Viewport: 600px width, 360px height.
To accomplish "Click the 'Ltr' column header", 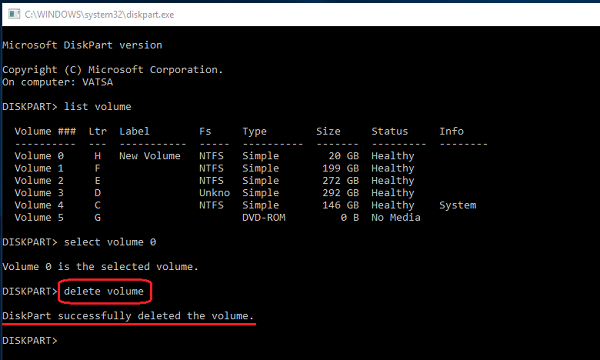I will click(x=98, y=131).
